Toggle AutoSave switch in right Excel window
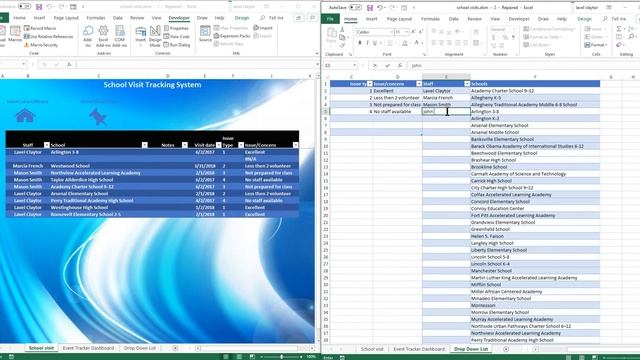The height and width of the screenshot is (360, 640). point(355,8)
